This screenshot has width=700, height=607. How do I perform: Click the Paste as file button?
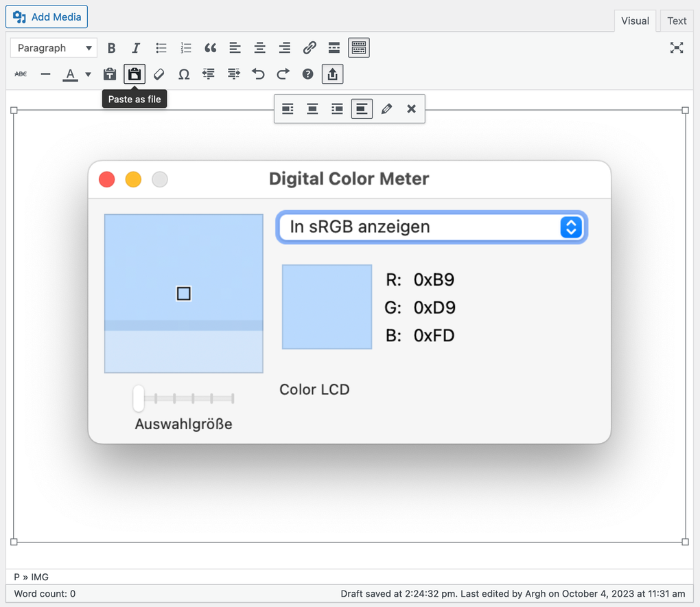(135, 74)
